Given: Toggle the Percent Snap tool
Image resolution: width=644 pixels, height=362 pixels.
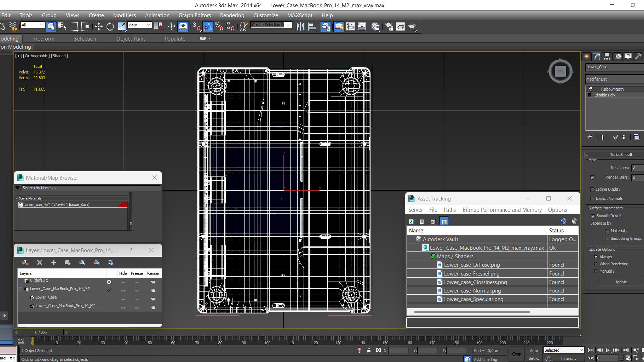Looking at the screenshot, I should pyautogui.click(x=219, y=26).
